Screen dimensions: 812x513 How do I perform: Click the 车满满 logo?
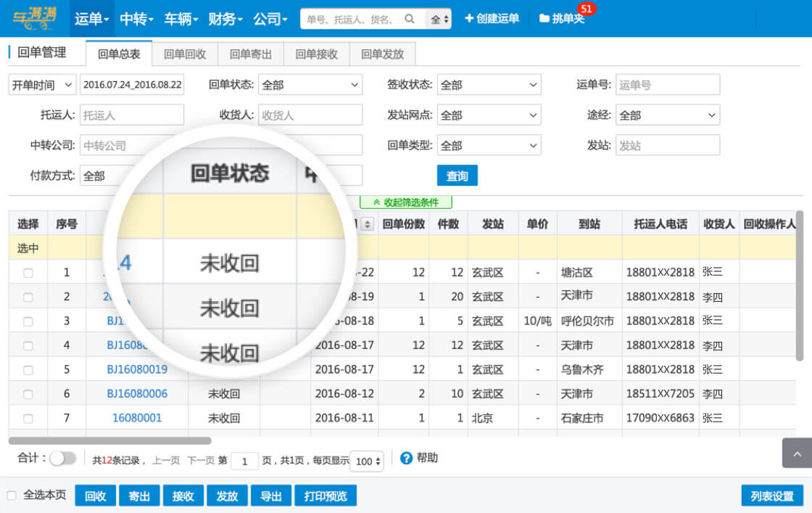click(35, 17)
